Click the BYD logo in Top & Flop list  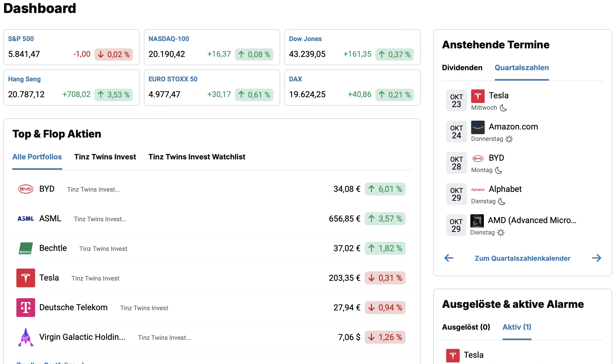tap(26, 189)
